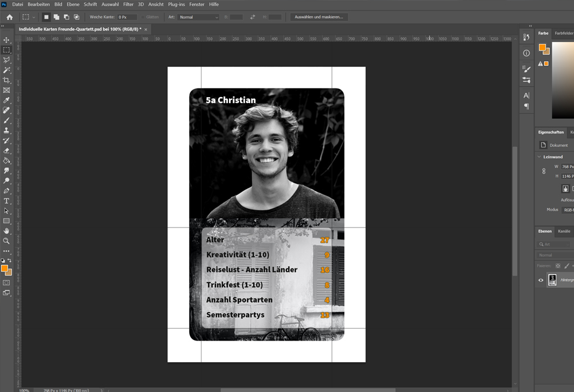Choose Intersect with selection mode
Viewport: 574px width, 392px height.
(77, 17)
